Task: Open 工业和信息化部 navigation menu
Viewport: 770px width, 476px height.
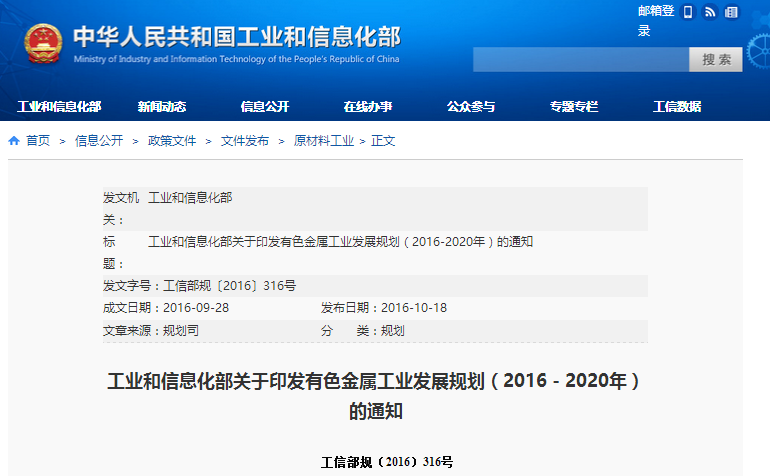Action: (59, 107)
